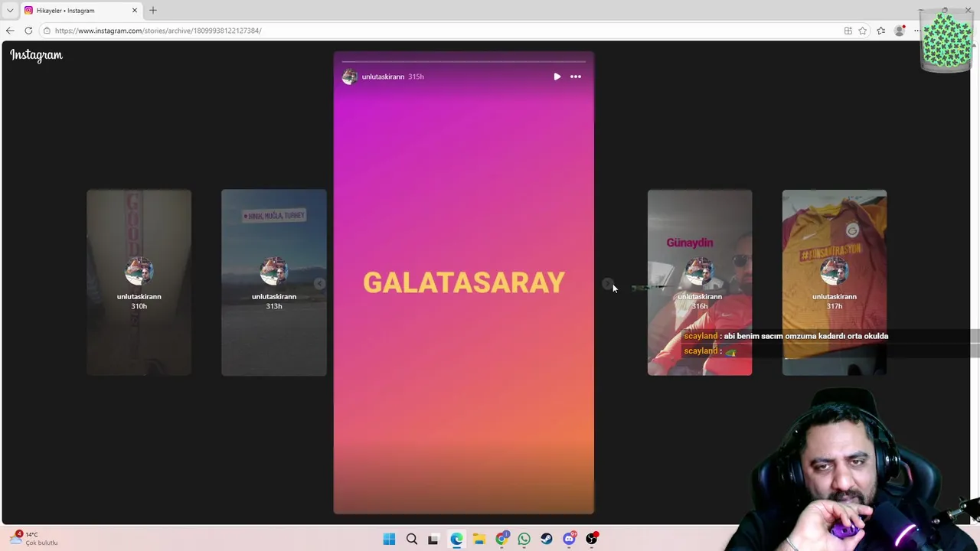Open Google Chrome from the taskbar
980x551 pixels.
click(501, 539)
